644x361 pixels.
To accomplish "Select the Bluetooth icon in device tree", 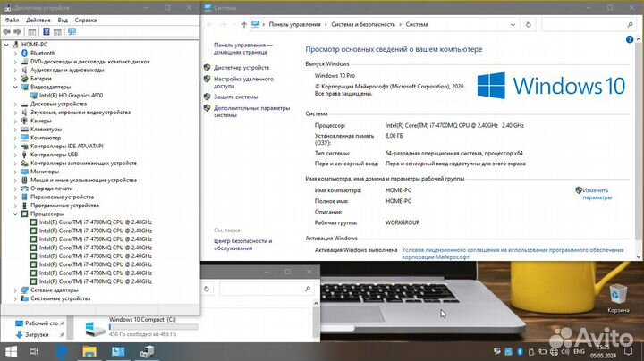I will point(24,53).
